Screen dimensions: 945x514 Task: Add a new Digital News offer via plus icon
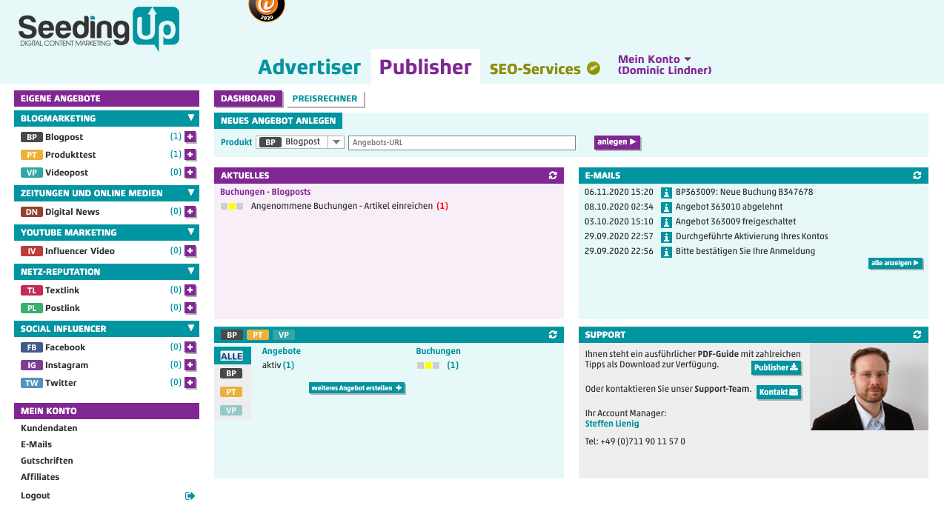[190, 212]
